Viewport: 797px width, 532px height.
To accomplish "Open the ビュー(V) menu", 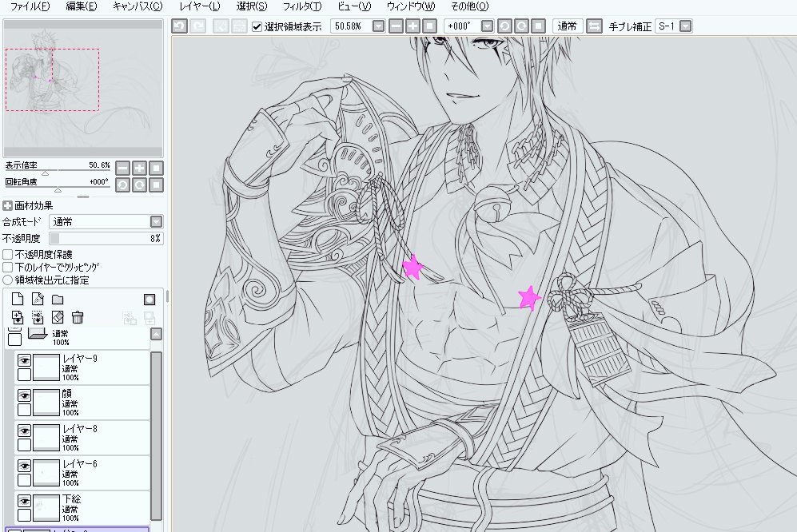I will (x=354, y=6).
